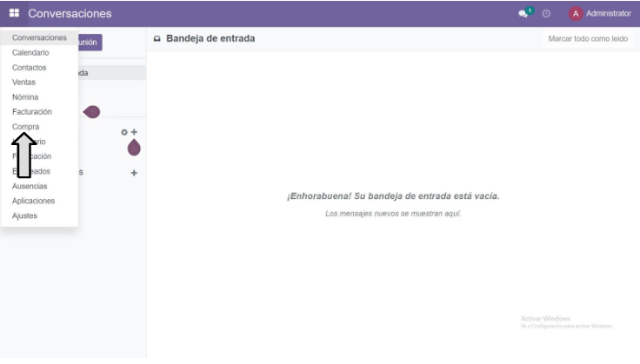
Task: Open Compra from the apps menu
Action: point(26,126)
